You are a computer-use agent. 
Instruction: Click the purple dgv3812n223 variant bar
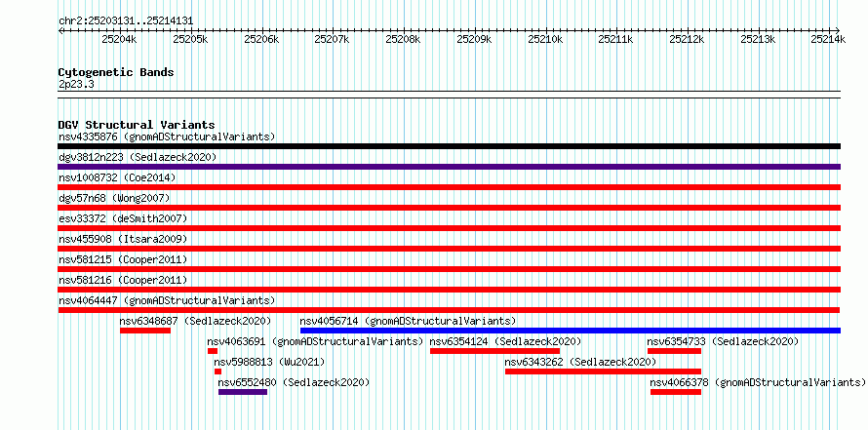pyautogui.click(x=450, y=167)
